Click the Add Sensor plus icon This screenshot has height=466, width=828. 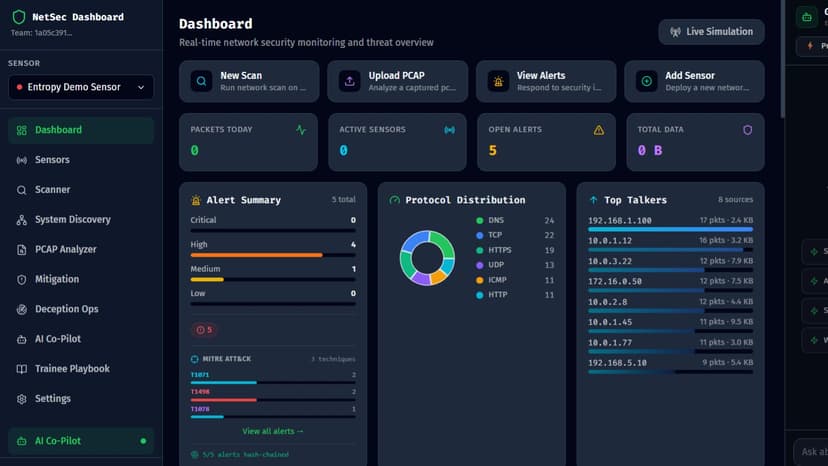646,81
